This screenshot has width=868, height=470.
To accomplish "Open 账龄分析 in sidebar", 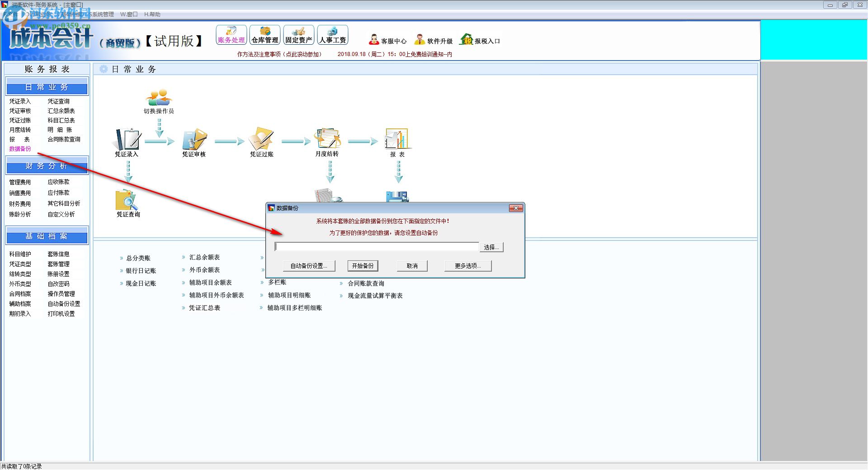I will 20,214.
